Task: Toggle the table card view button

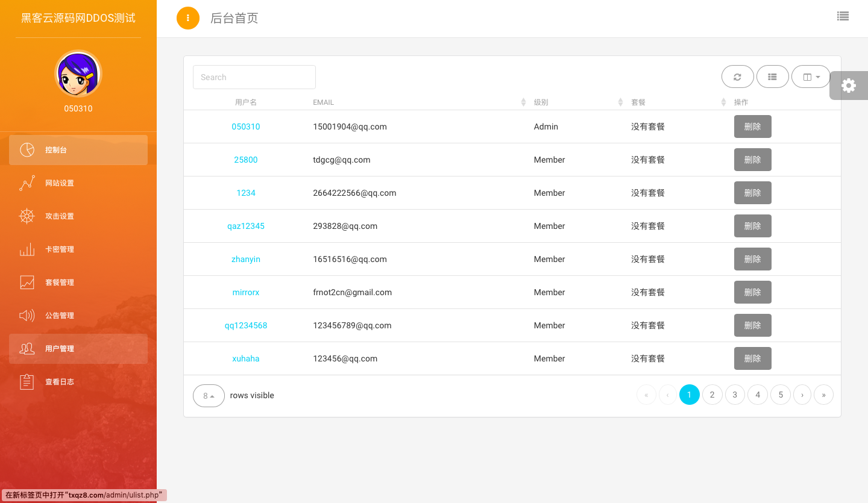Action: click(x=772, y=77)
